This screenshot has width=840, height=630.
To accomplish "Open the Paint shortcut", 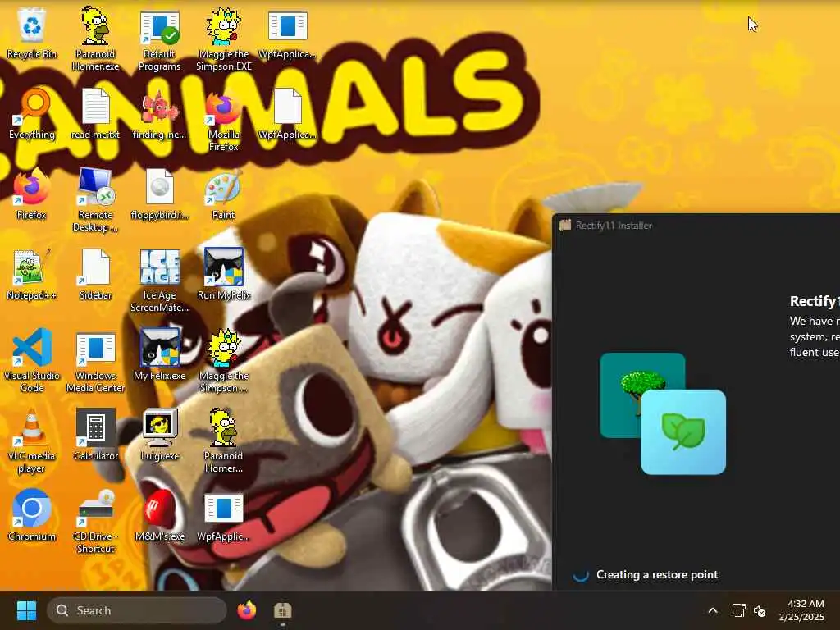I will [x=224, y=194].
